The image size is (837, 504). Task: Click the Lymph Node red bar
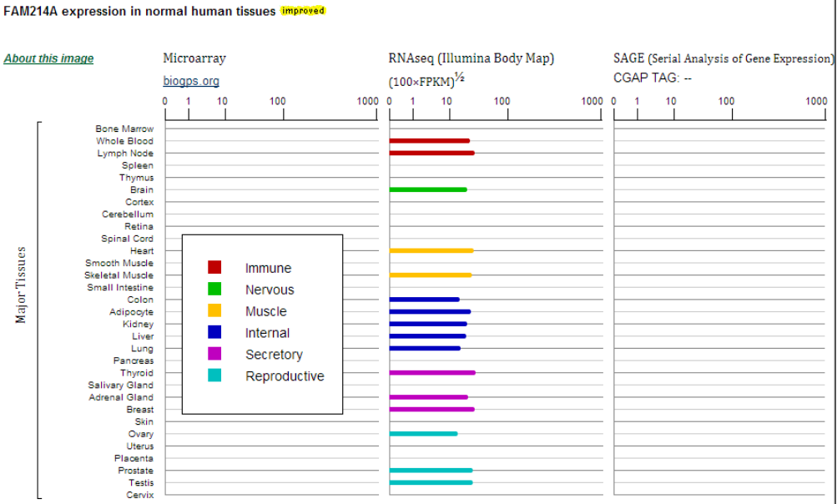[431, 153]
